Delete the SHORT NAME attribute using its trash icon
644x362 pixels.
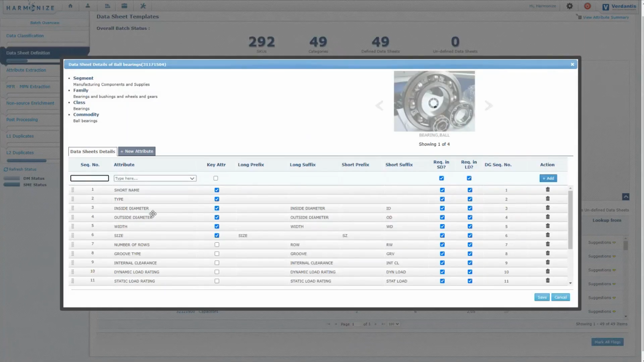coord(548,189)
